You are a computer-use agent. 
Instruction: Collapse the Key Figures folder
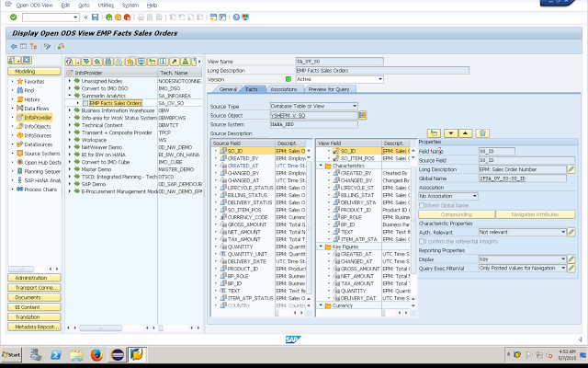pos(321,247)
